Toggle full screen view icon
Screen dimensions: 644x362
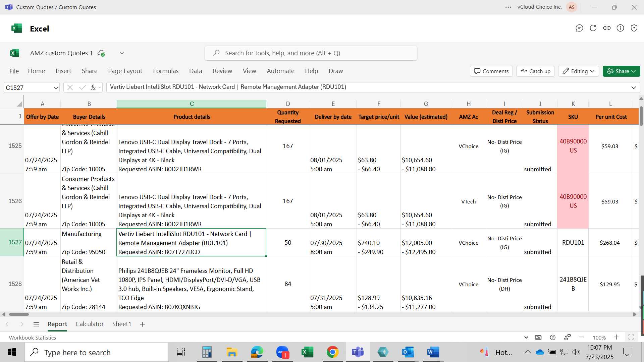coord(631,337)
